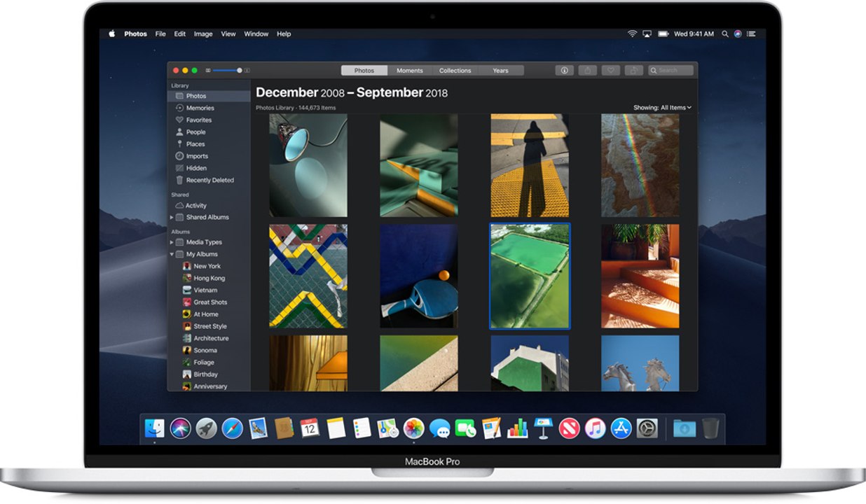The height and width of the screenshot is (504, 866).
Task: Click the zoom-in icon beside the slider
Action: 247,71
